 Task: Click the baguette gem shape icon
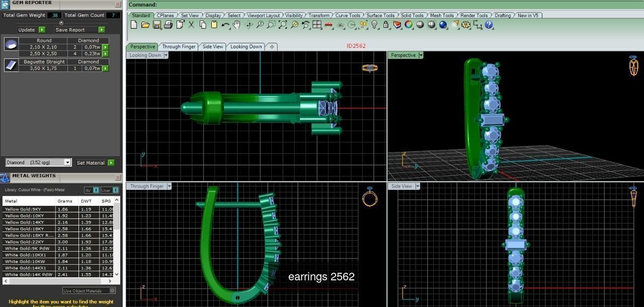(11, 65)
